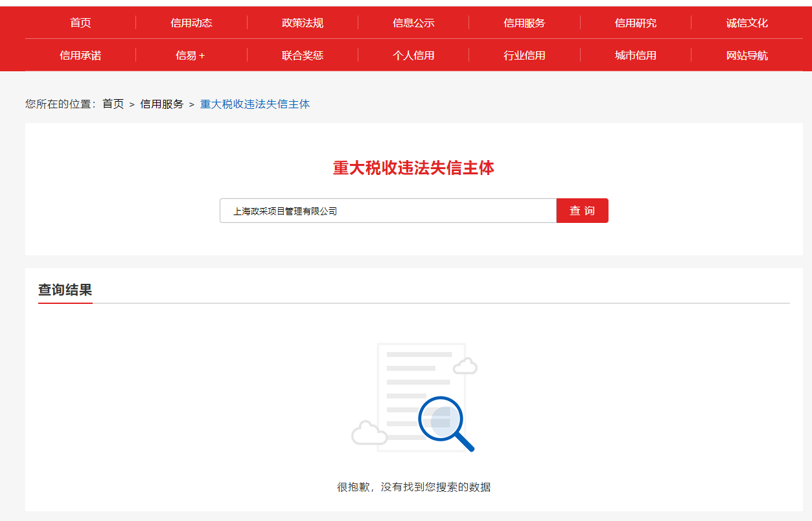Select 信用承诺 in the second nav row
Screen dimensions: 812x521
coord(80,55)
